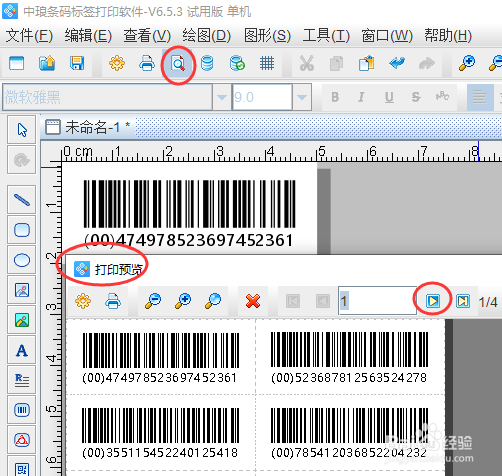Open the 文件(F) menu
Screen dimensions: 502x476
point(29,36)
